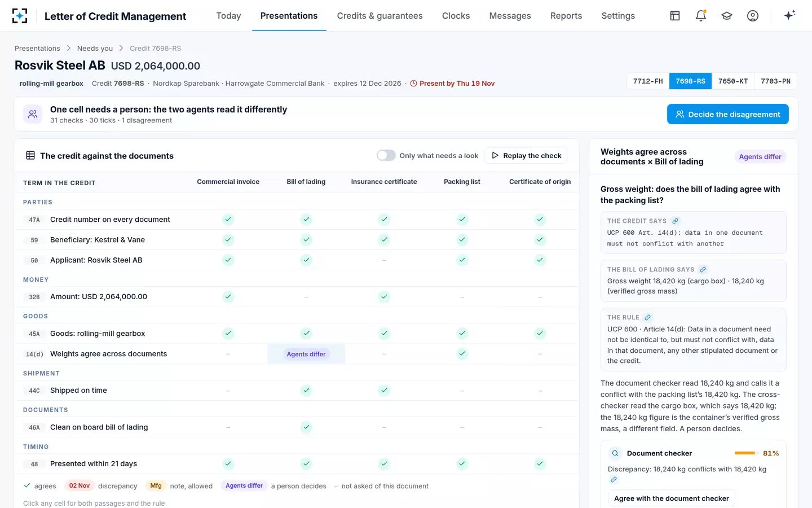The height and width of the screenshot is (508, 812).
Task: Click link icon beside The Rule
Action: (648, 317)
